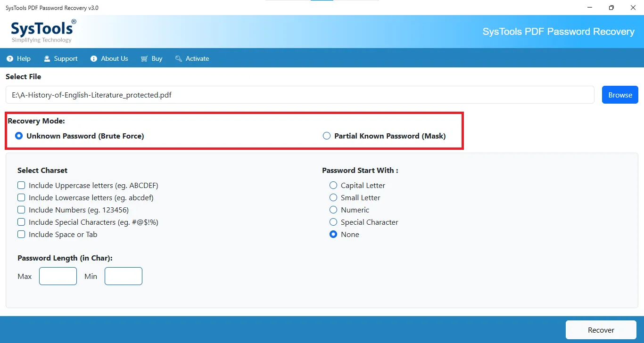Tick Include Numbers checkbox
The image size is (644, 343).
click(21, 210)
